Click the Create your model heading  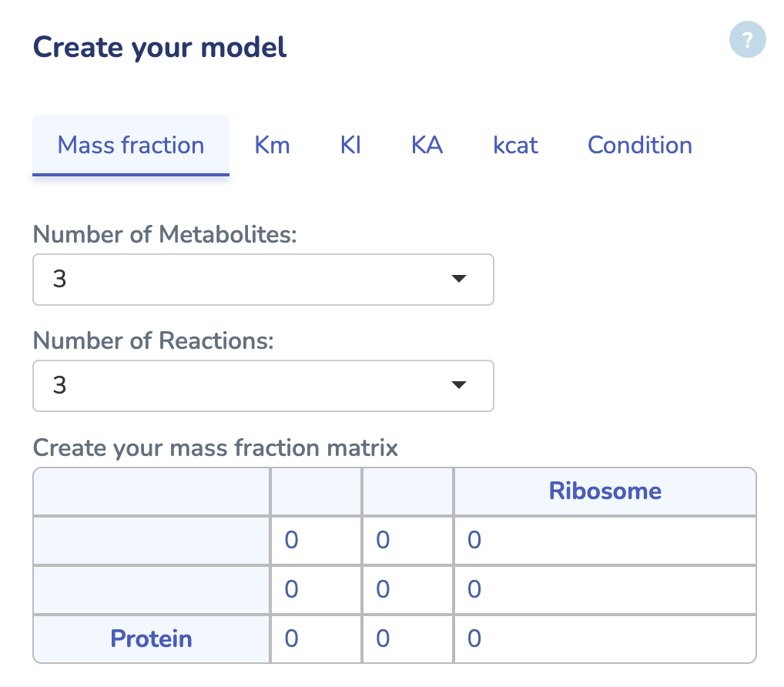pyautogui.click(x=159, y=47)
